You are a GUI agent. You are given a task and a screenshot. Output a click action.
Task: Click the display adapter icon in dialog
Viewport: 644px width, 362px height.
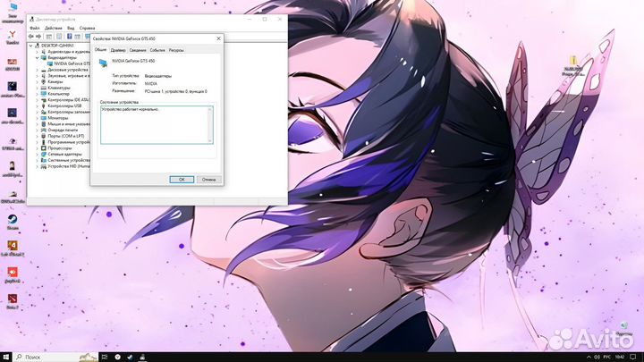tap(103, 63)
